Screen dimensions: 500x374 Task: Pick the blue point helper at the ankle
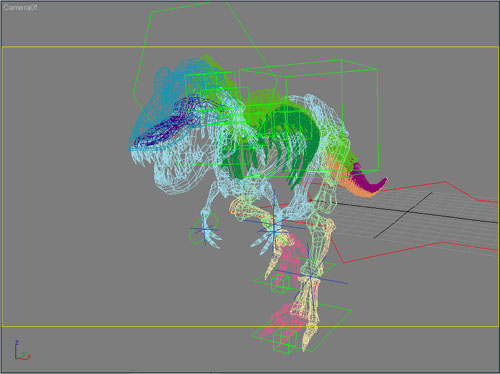click(x=310, y=276)
